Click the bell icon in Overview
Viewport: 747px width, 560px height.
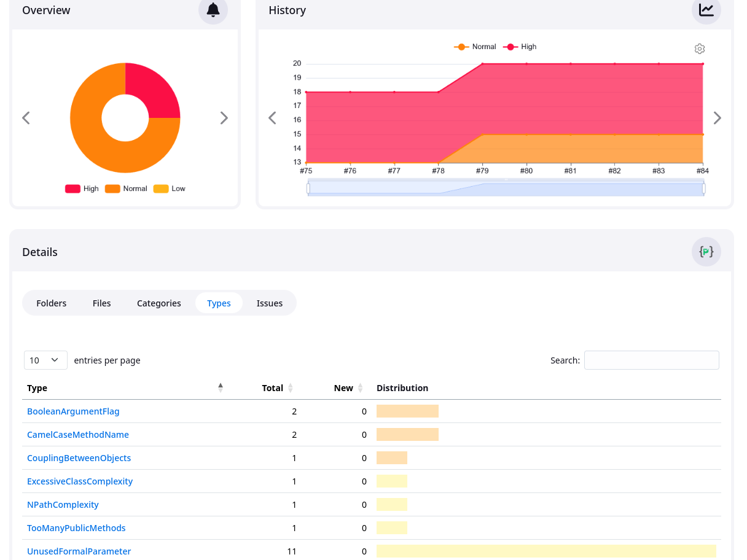[213, 10]
